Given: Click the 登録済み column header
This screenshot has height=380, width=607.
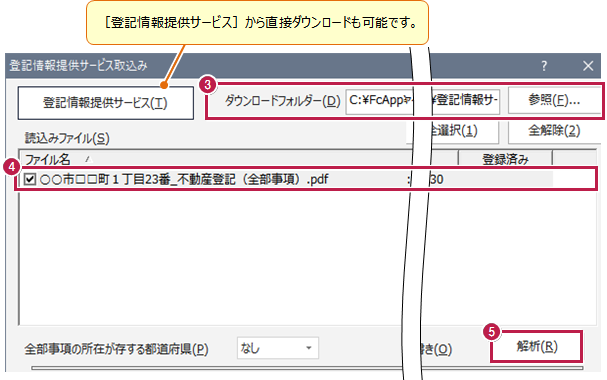Looking at the screenshot, I should click(x=505, y=159).
